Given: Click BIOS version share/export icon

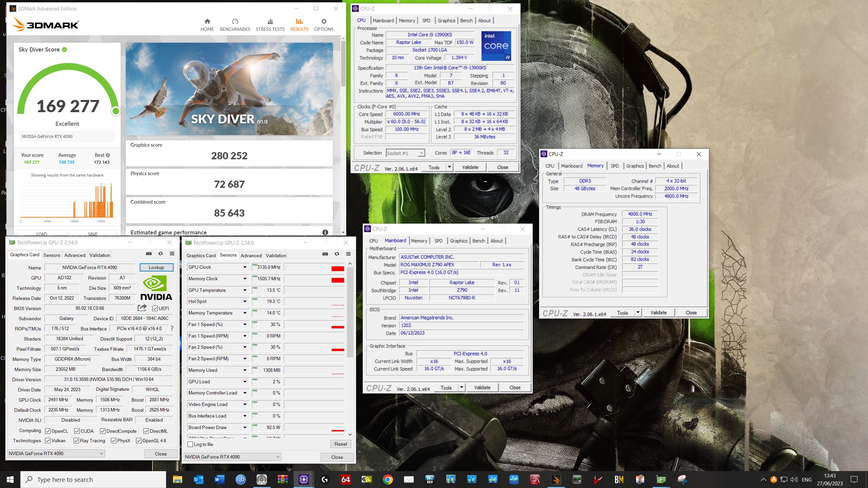Looking at the screenshot, I should [x=142, y=308].
